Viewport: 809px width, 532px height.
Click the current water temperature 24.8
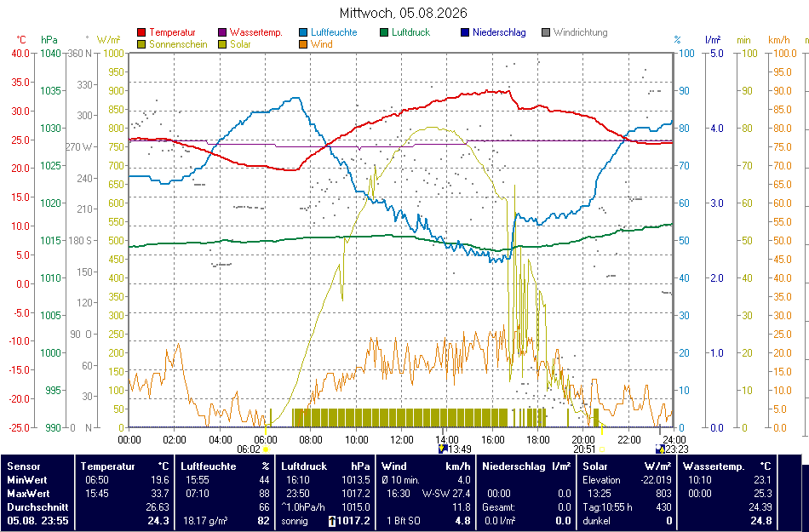761,521
